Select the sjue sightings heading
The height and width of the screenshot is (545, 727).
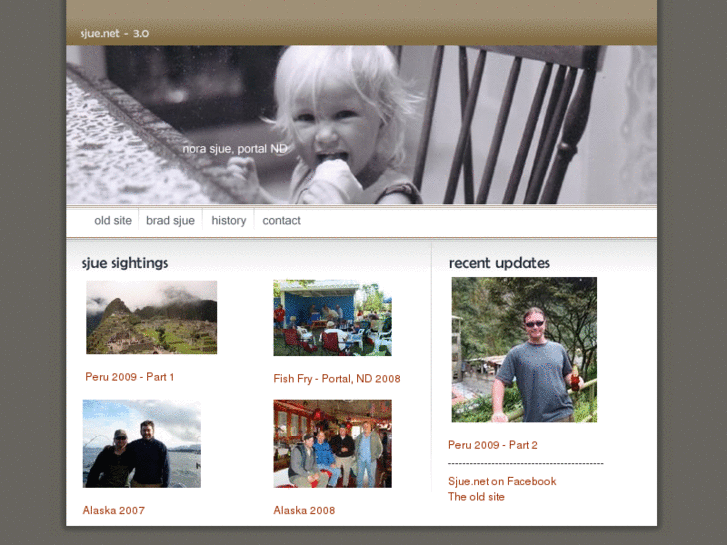click(125, 263)
